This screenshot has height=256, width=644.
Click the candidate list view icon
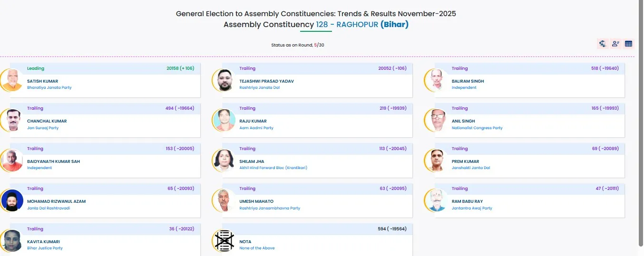(x=615, y=44)
